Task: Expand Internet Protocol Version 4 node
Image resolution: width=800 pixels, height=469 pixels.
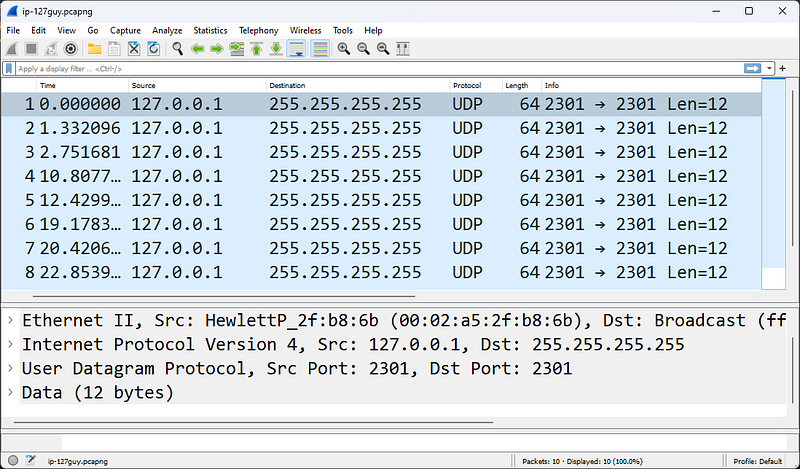Action: pos(10,344)
